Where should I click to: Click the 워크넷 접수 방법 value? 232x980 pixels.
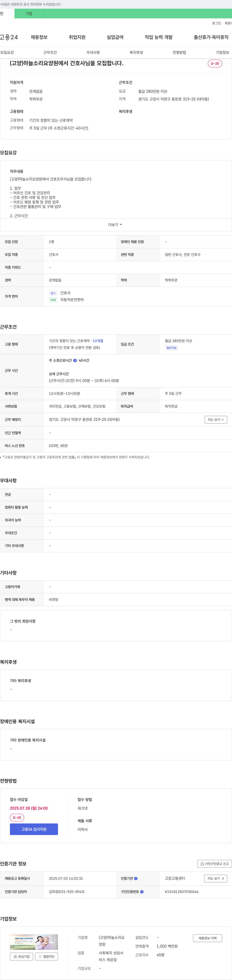83,808
